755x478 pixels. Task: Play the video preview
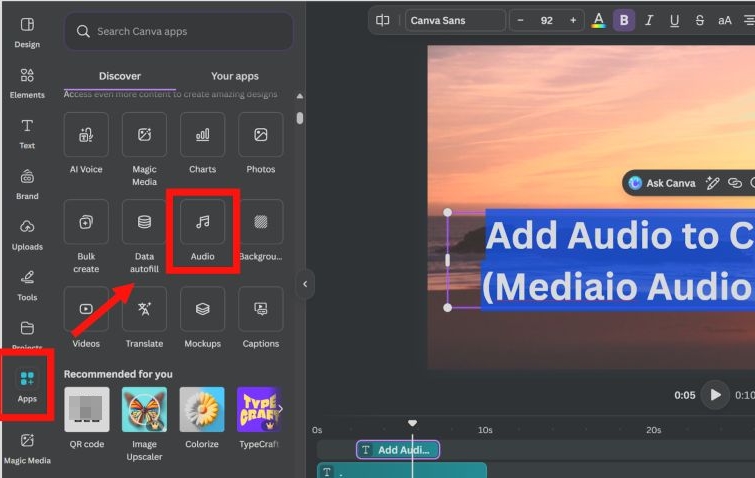[x=715, y=395]
